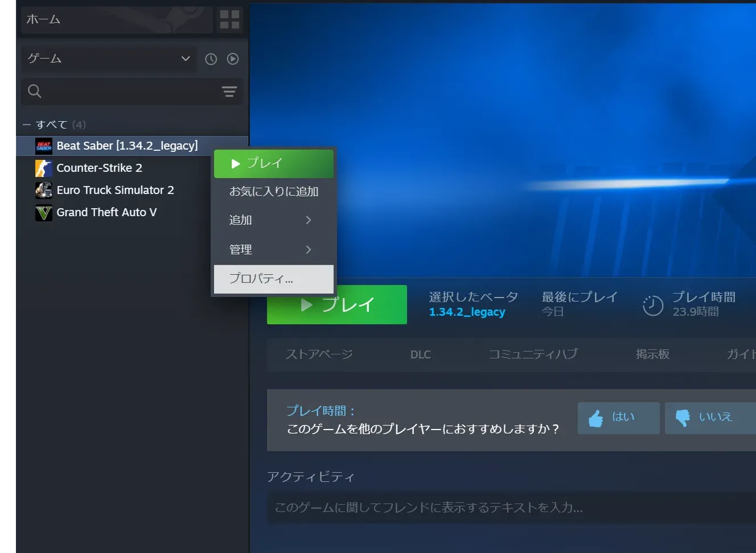
Task: Click the Counter-Strike 2 game icon
Action: click(x=43, y=168)
